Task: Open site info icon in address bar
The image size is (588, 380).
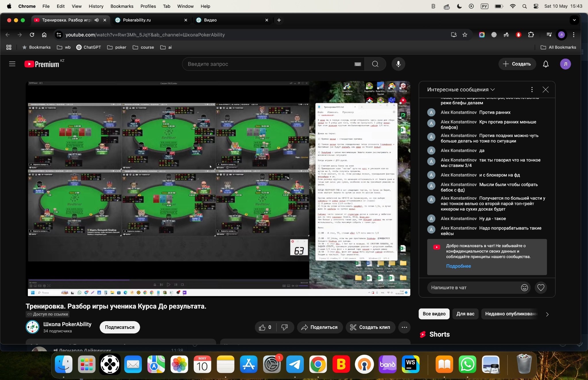Action: (59, 35)
